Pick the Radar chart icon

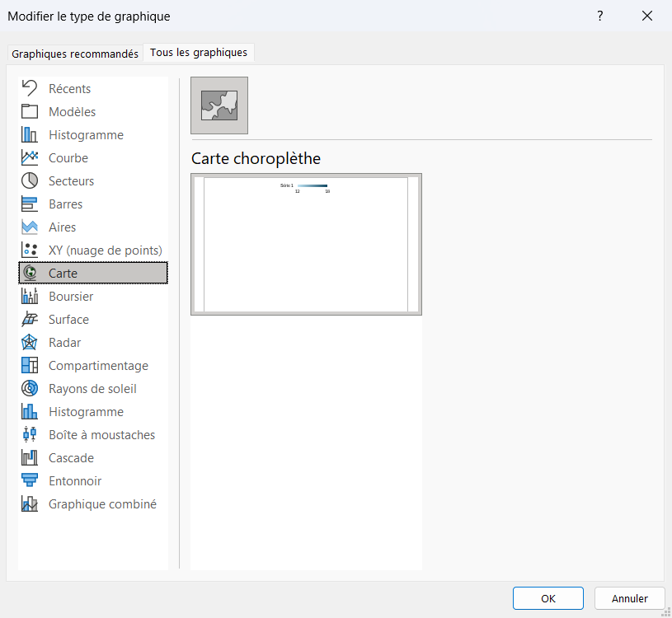click(x=30, y=342)
